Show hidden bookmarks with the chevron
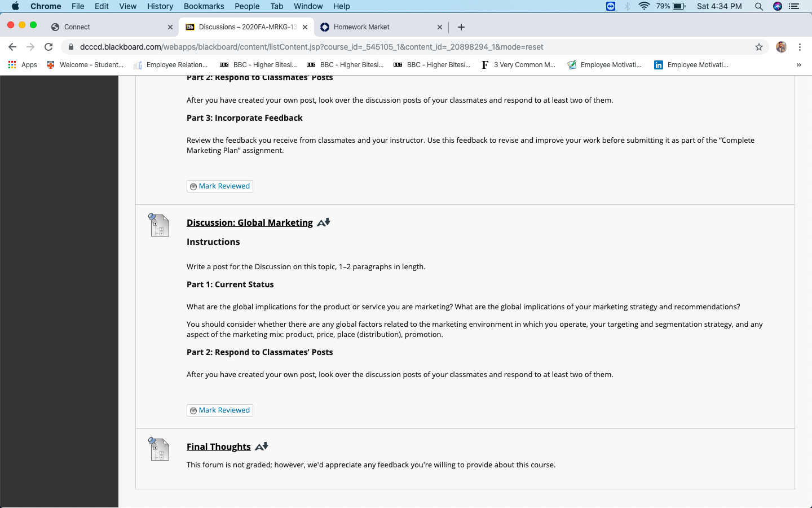The width and height of the screenshot is (812, 508). 798,65
